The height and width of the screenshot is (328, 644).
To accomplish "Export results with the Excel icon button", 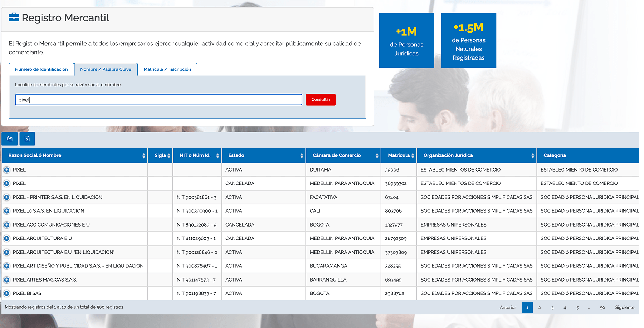I will tap(27, 139).
